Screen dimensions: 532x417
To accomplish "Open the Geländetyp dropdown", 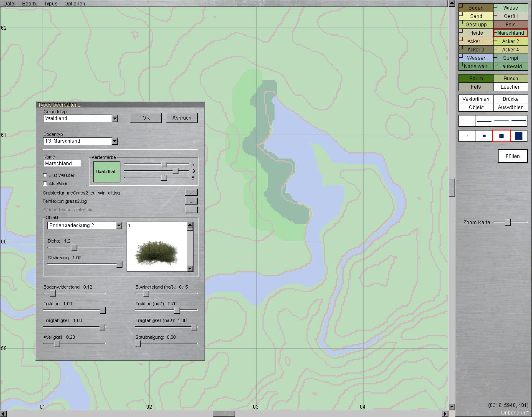I will pos(115,119).
